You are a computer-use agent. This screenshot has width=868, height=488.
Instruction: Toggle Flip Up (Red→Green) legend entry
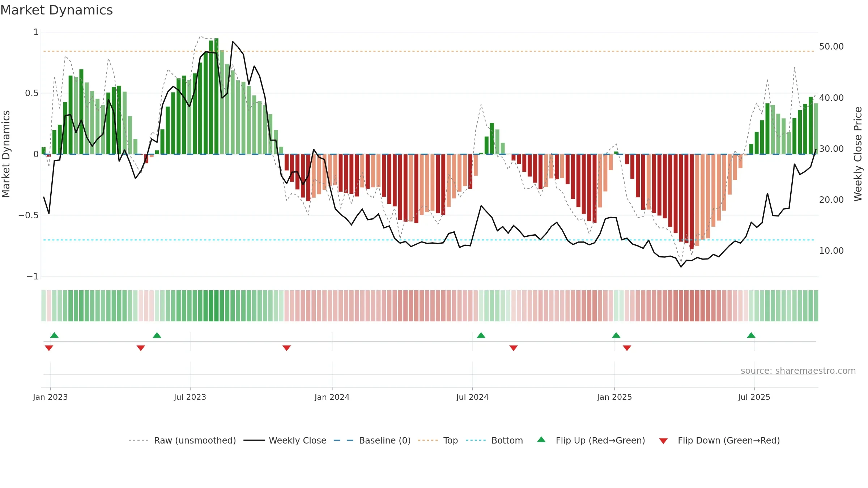pos(591,440)
